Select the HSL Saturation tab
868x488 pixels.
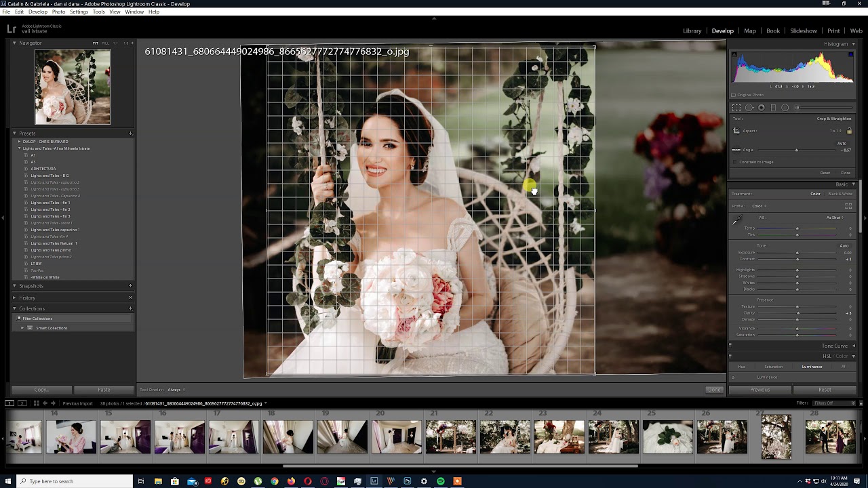coord(773,367)
